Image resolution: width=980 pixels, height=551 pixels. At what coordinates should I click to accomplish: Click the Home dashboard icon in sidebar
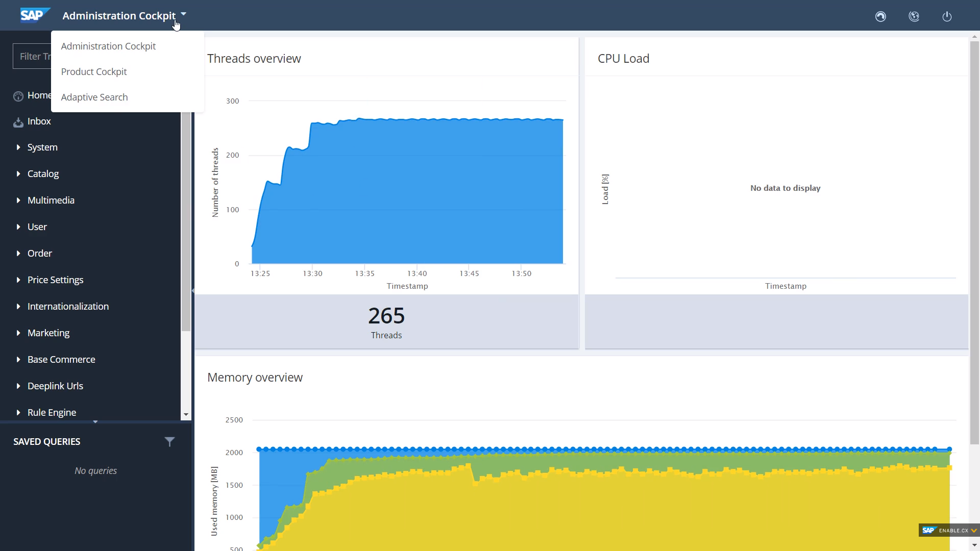pos(18,96)
